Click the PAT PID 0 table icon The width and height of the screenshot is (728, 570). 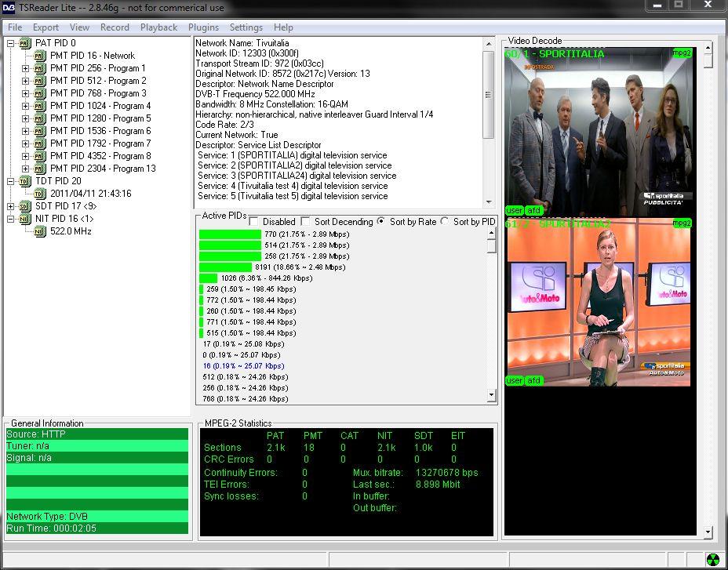pos(25,43)
